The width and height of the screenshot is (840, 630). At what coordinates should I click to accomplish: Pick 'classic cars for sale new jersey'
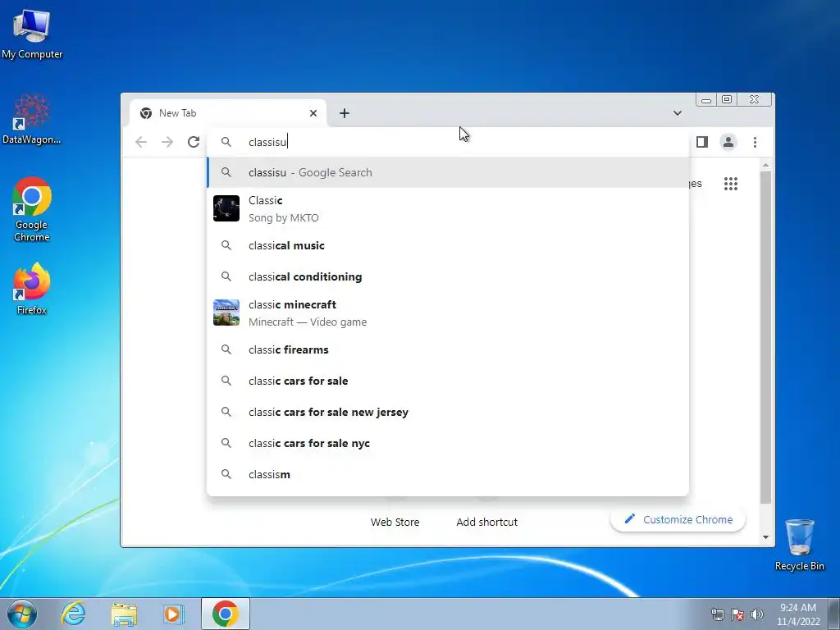coord(448,412)
